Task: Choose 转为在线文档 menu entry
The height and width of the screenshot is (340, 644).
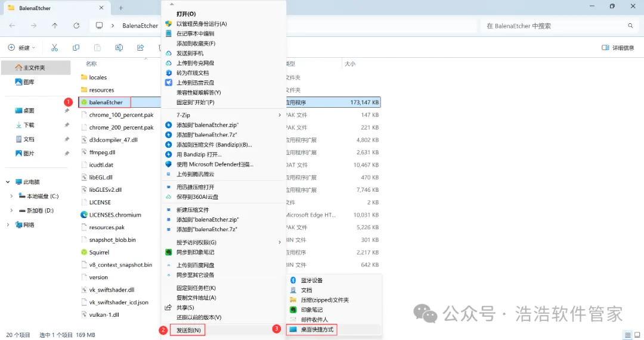Action: pyautogui.click(x=193, y=73)
